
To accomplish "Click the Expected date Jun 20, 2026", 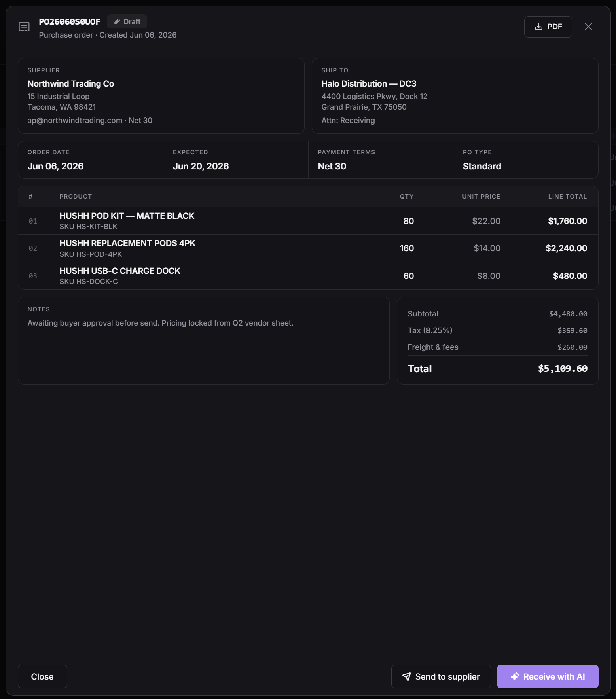I will pos(201,166).
